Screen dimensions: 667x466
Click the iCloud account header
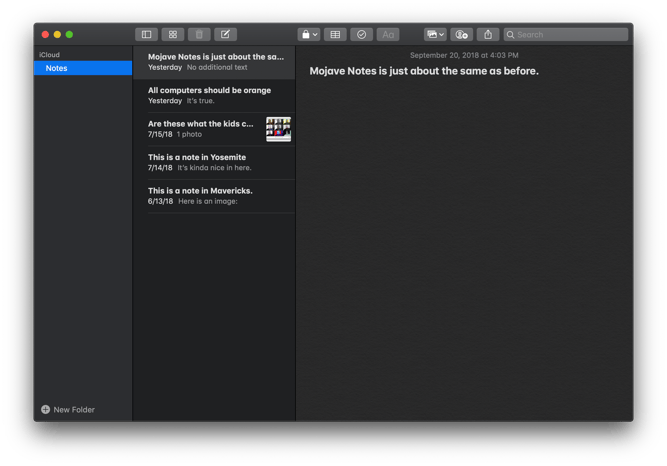click(49, 55)
